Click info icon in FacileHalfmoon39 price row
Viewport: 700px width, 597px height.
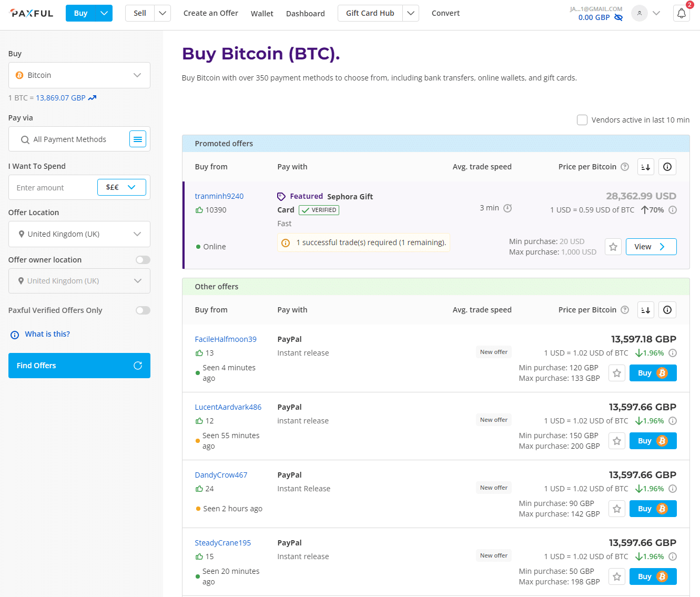pyautogui.click(x=673, y=353)
